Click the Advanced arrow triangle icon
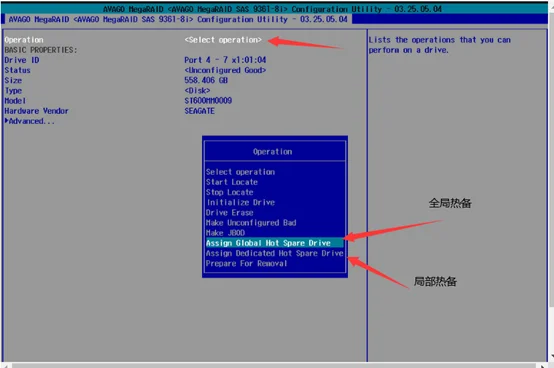Viewport: 554px width, 368px height. tap(6, 121)
